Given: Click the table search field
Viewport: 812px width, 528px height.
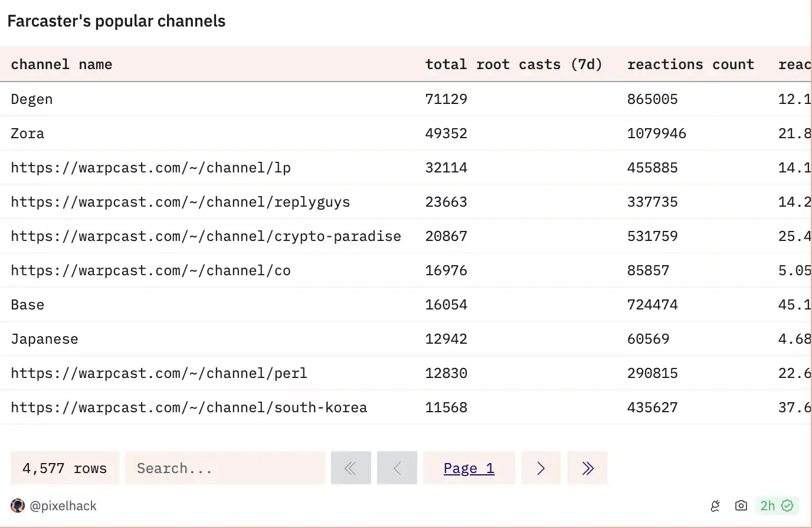Looking at the screenshot, I should point(225,468).
